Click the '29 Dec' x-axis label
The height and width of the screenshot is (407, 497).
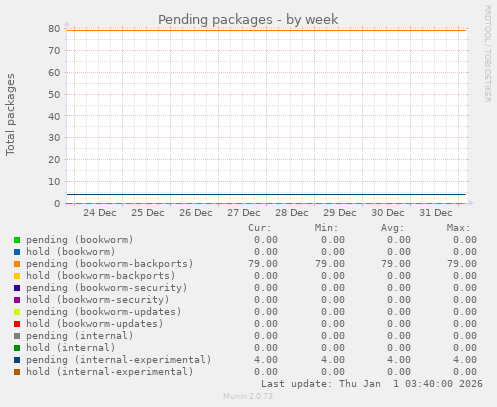340,213
